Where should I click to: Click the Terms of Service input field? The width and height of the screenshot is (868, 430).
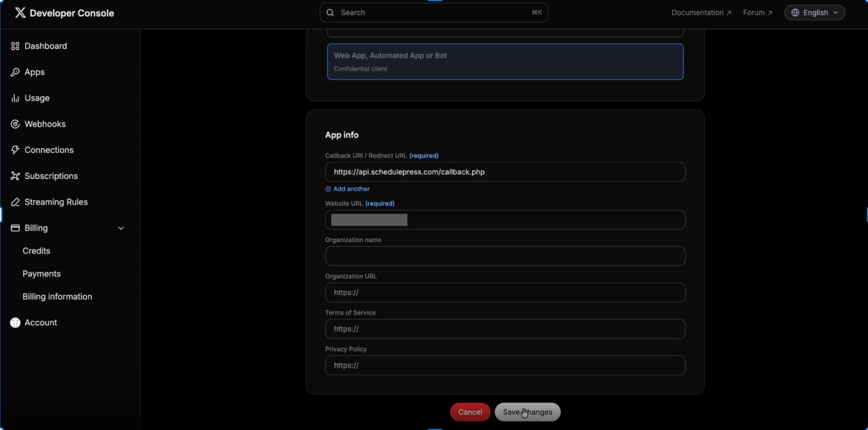[505, 329]
